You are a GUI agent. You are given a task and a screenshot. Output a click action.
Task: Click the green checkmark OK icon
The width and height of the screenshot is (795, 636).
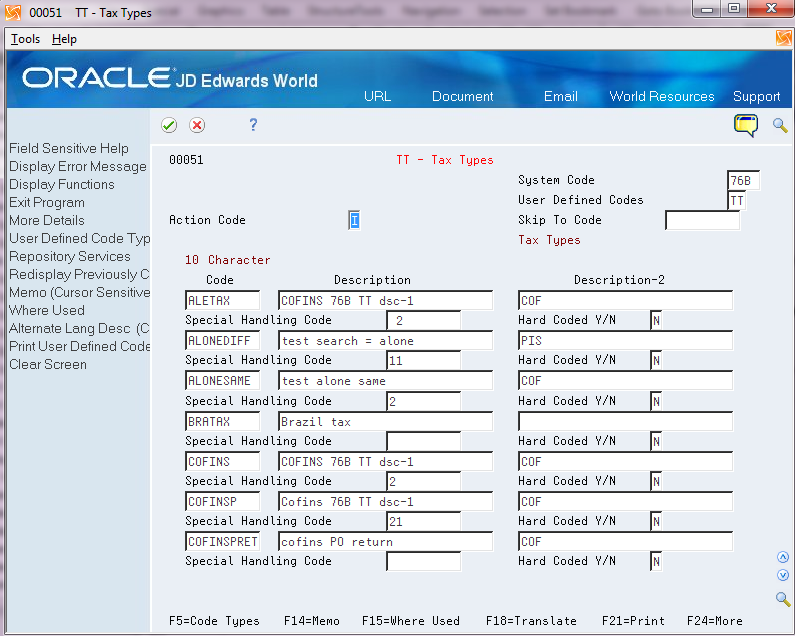click(x=169, y=125)
